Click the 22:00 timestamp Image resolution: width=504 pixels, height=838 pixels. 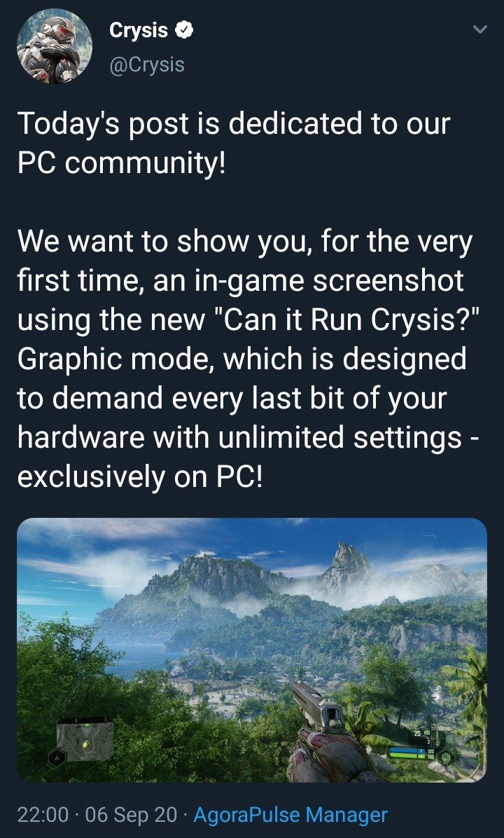pos(43,814)
